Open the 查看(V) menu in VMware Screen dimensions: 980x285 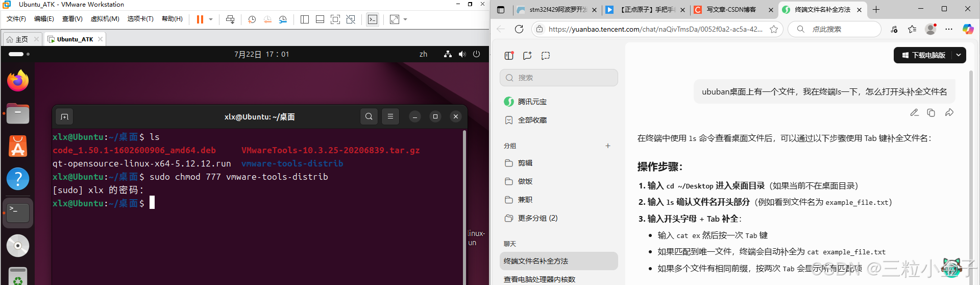pyautogui.click(x=72, y=19)
